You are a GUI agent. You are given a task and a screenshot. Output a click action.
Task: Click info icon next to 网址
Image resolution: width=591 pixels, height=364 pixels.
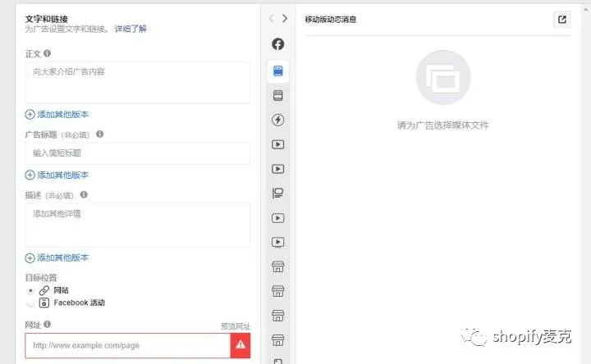coord(47,324)
